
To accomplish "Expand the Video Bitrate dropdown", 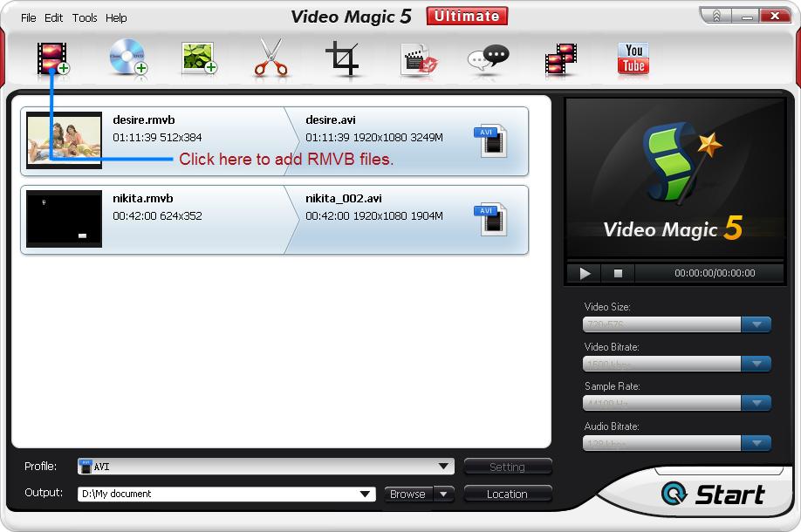I will tap(756, 364).
